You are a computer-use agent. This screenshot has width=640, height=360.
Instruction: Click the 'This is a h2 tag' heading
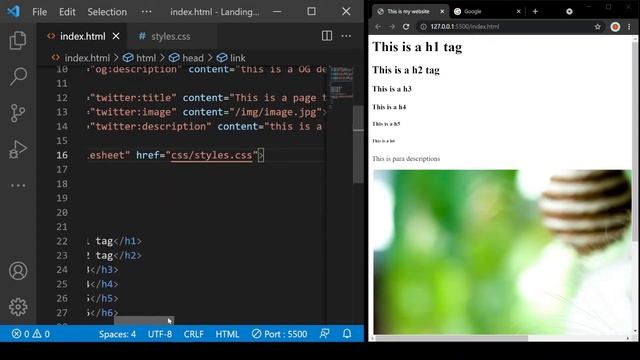(406, 70)
